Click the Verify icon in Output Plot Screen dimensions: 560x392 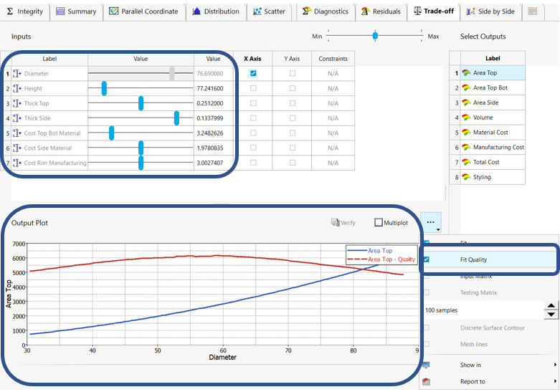tap(335, 222)
